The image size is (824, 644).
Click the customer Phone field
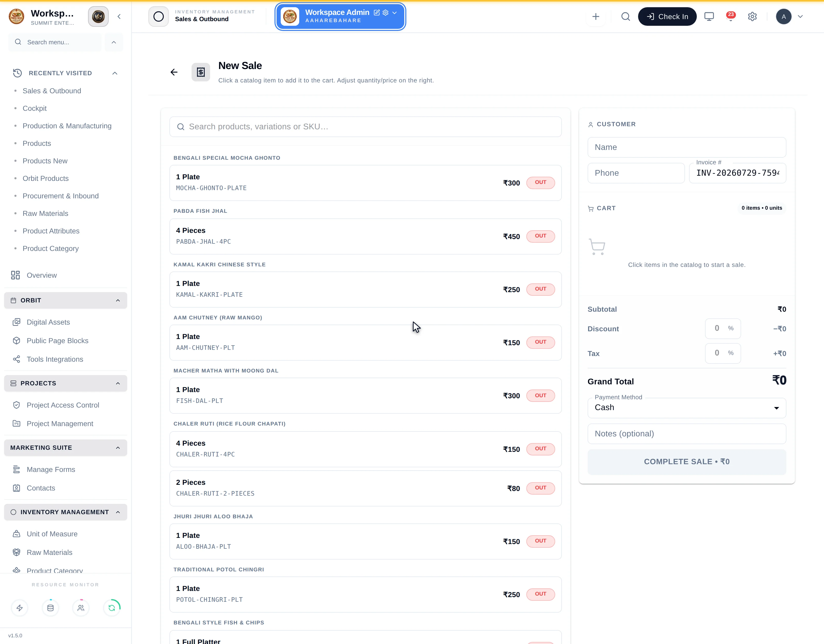(x=636, y=173)
